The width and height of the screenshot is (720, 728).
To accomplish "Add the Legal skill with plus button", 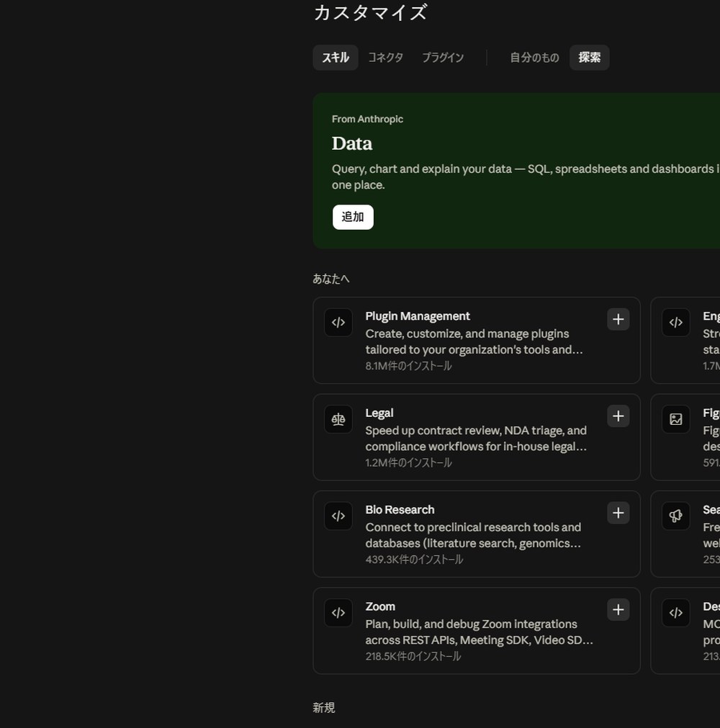I will 618,416.
